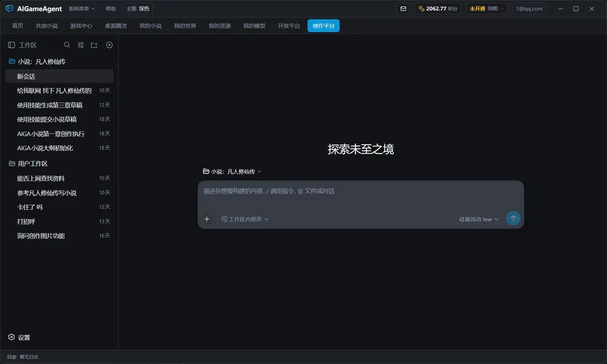The width and height of the screenshot is (607, 364).
Task: Maximize the AIGameAgent window
Action: (576, 8)
